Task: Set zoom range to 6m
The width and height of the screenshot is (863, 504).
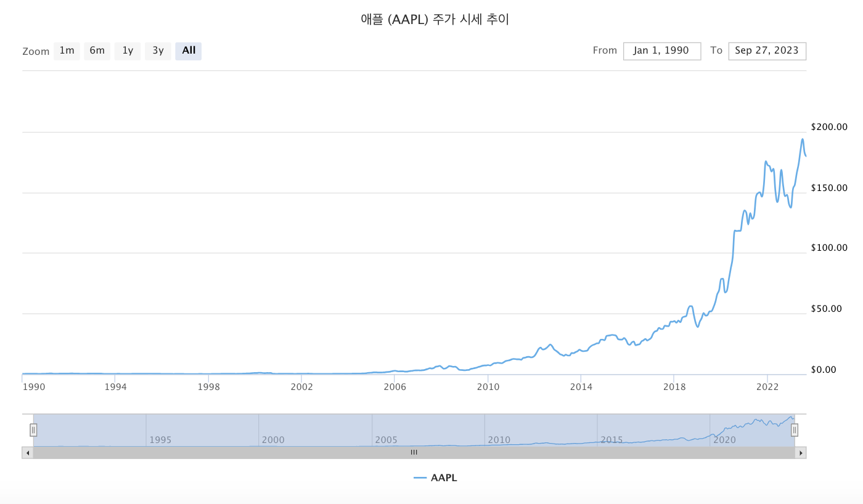Action: (97, 51)
